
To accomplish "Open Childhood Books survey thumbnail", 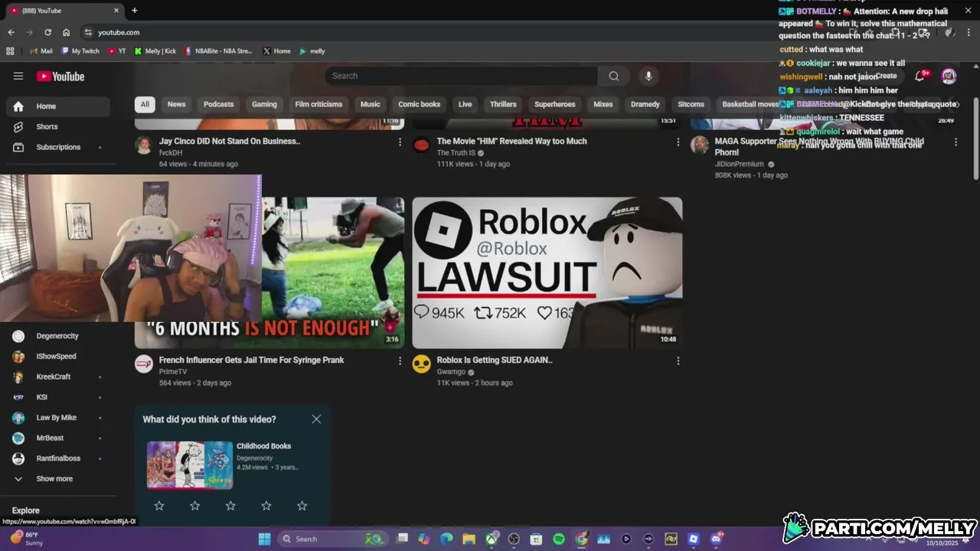I will click(190, 465).
